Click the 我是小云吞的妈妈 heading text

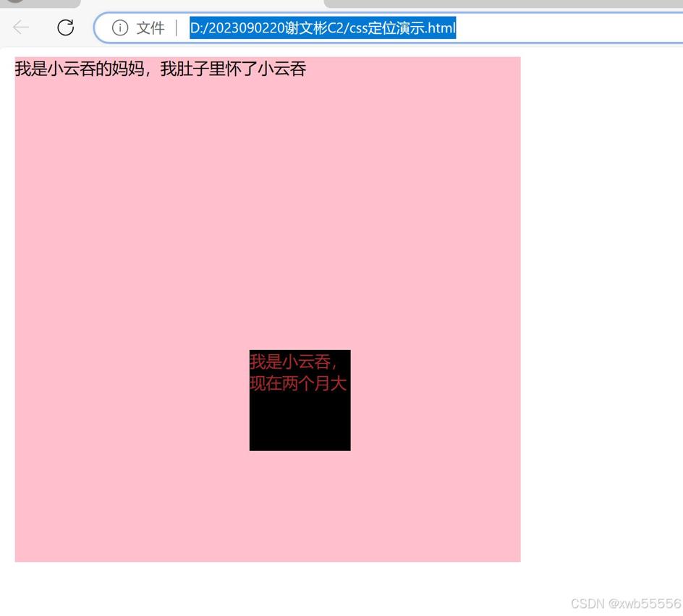pos(80,69)
